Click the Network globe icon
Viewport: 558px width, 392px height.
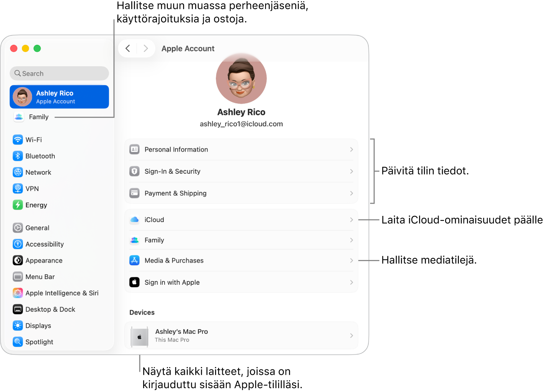tap(18, 172)
